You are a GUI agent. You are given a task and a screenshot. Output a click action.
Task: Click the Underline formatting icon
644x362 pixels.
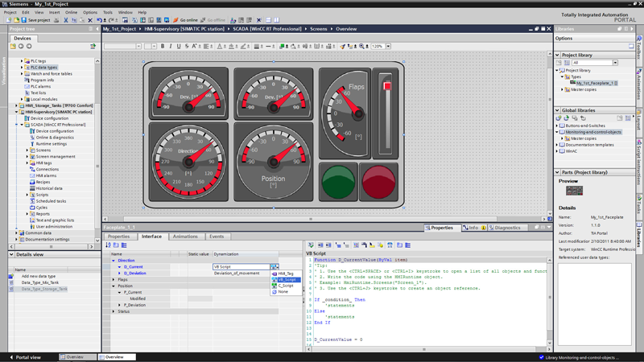click(179, 47)
